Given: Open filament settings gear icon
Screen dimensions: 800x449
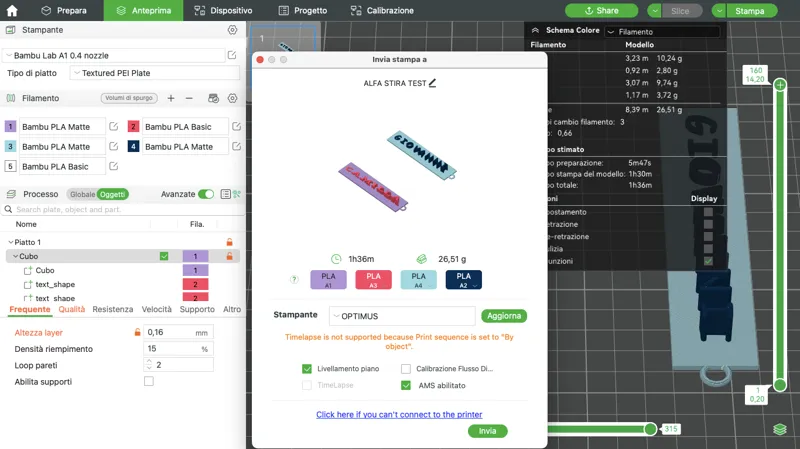Looking at the screenshot, I should click(232, 98).
